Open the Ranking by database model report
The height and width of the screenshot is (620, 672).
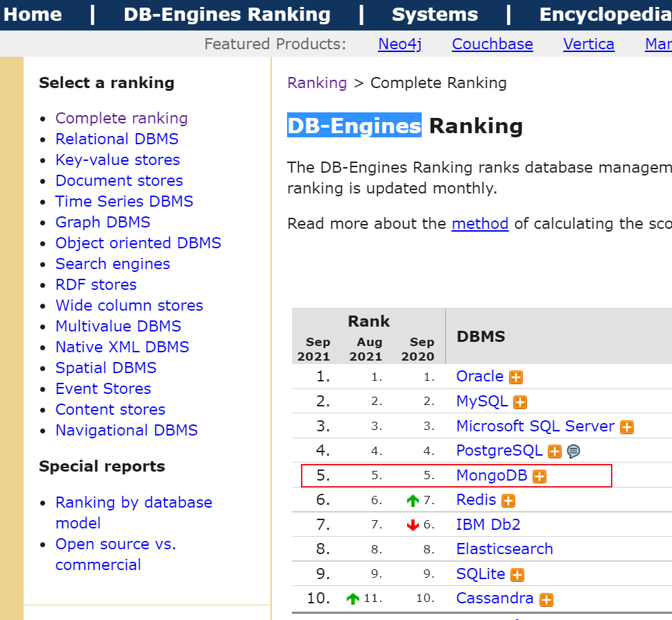(x=134, y=513)
